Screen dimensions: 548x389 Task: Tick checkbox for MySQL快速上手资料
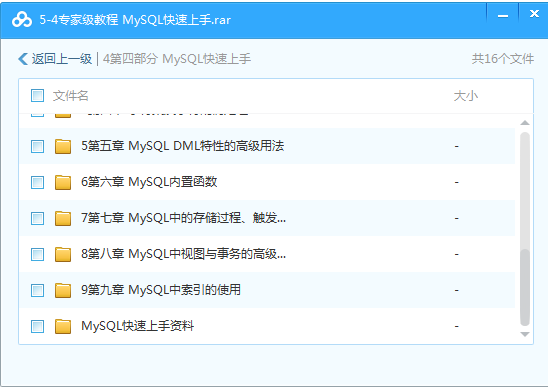pyautogui.click(x=37, y=326)
